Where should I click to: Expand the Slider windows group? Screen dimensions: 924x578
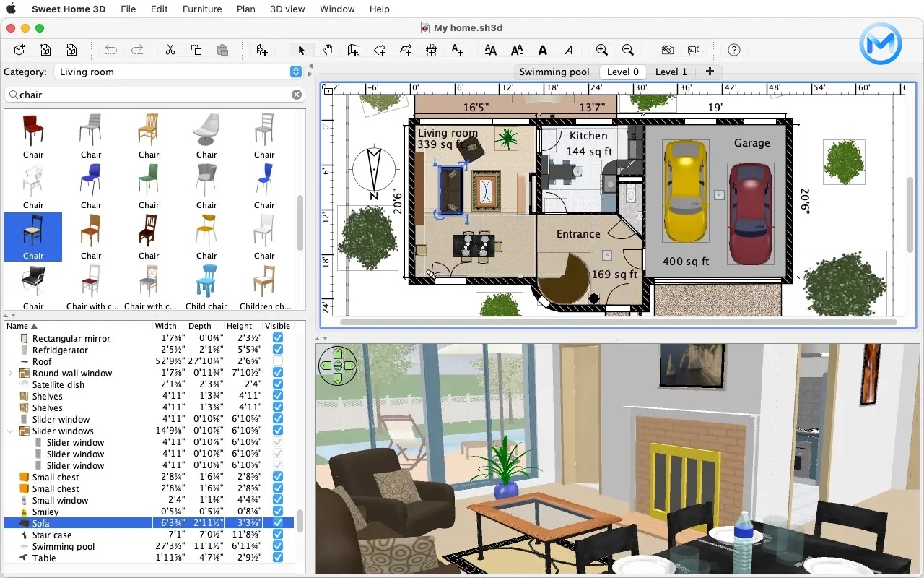click(10, 431)
